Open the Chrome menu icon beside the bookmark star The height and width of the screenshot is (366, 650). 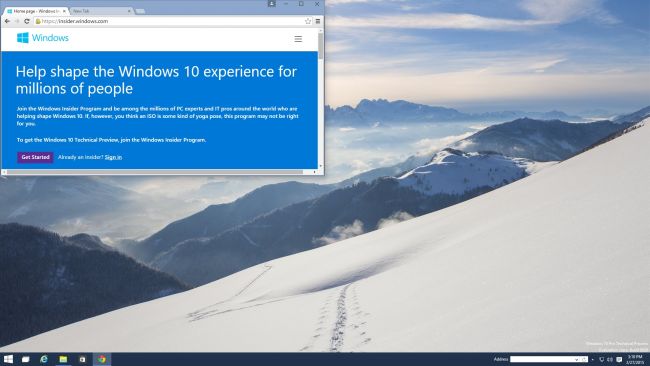318,21
